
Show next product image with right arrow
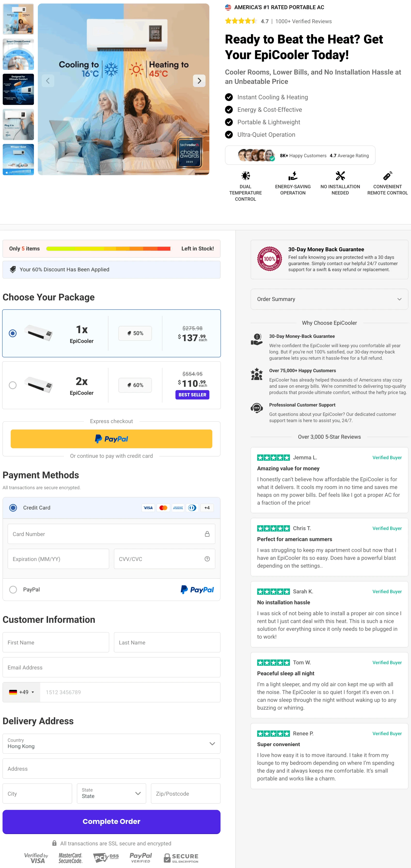coord(199,81)
